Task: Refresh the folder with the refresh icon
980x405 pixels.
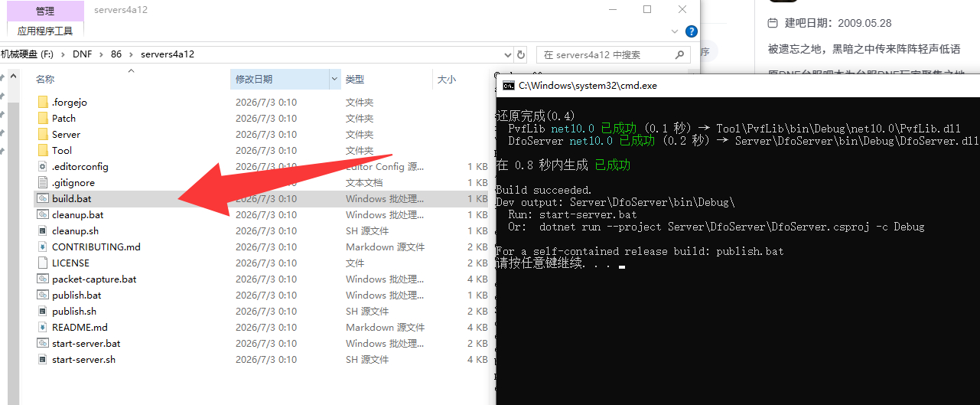Action: [522, 54]
